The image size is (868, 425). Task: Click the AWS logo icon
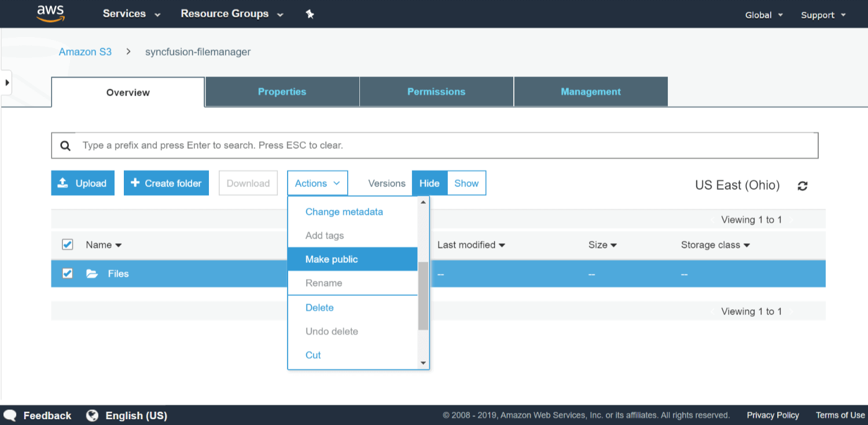pyautogui.click(x=49, y=13)
